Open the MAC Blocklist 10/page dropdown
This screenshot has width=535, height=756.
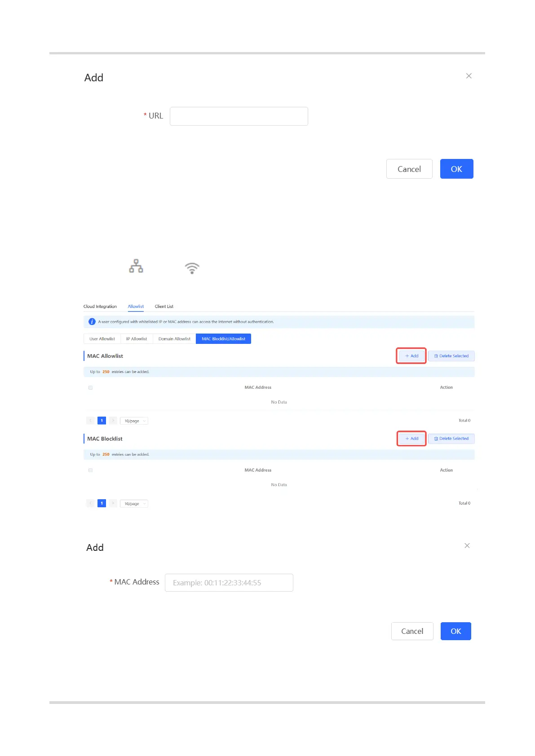pyautogui.click(x=134, y=504)
